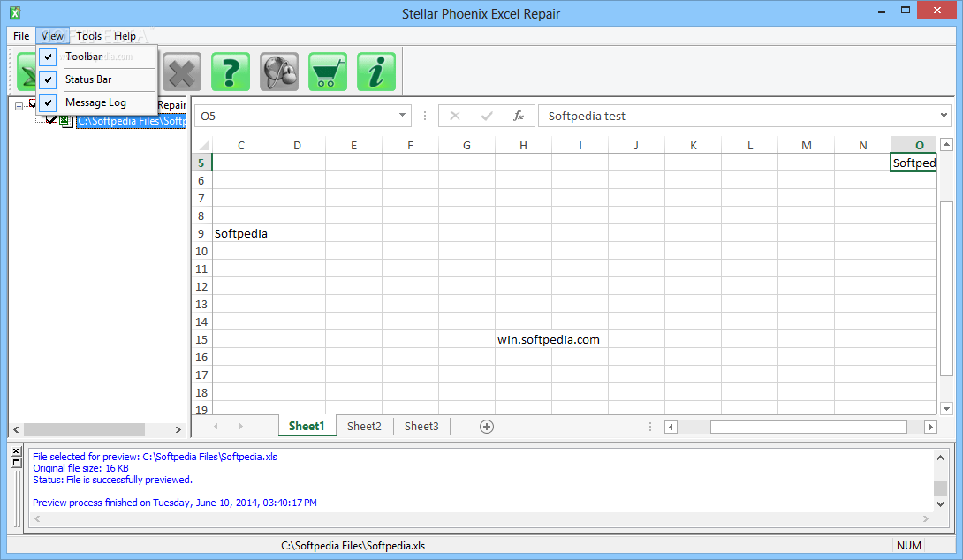Click the message log vertical scrollbar thumb

point(940,488)
